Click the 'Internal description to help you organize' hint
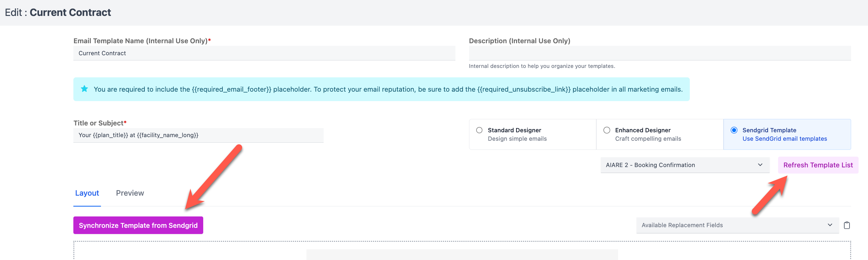 pos(541,66)
